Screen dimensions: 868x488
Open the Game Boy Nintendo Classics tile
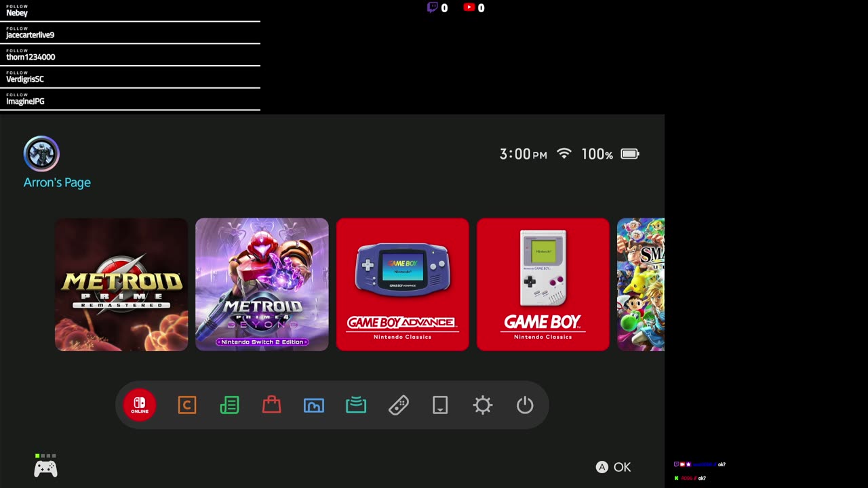tap(543, 285)
